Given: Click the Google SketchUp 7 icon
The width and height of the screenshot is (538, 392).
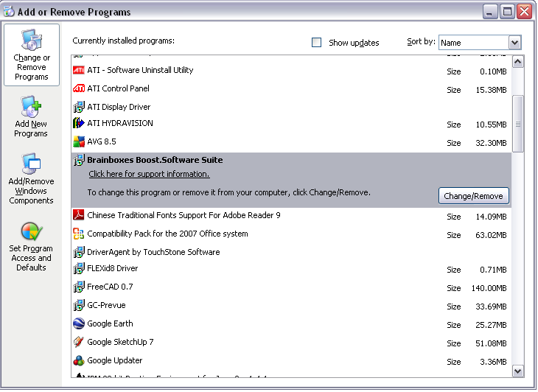Looking at the screenshot, I should [79, 342].
